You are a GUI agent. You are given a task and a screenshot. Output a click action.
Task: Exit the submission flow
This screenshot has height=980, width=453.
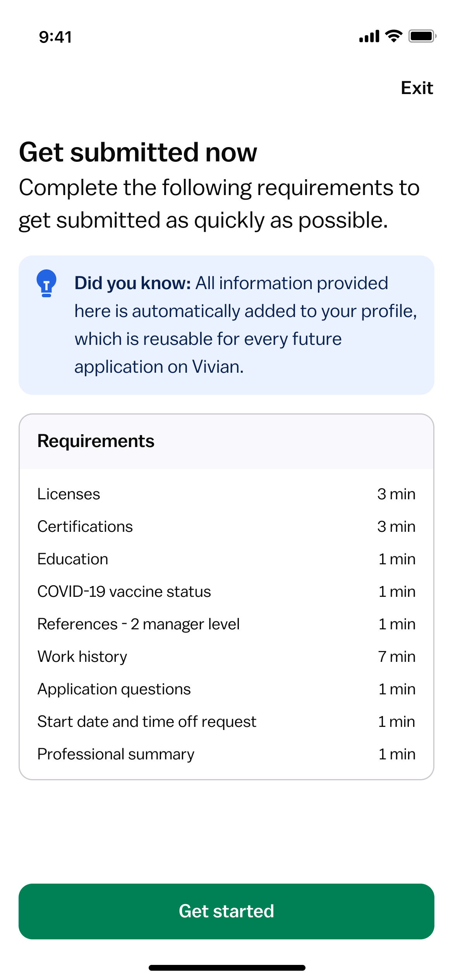pyautogui.click(x=417, y=88)
